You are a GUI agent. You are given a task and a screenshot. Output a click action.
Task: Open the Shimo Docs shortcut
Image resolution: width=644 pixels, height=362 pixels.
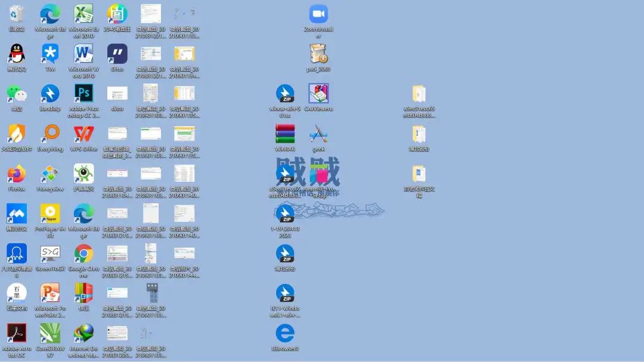click(x=17, y=293)
